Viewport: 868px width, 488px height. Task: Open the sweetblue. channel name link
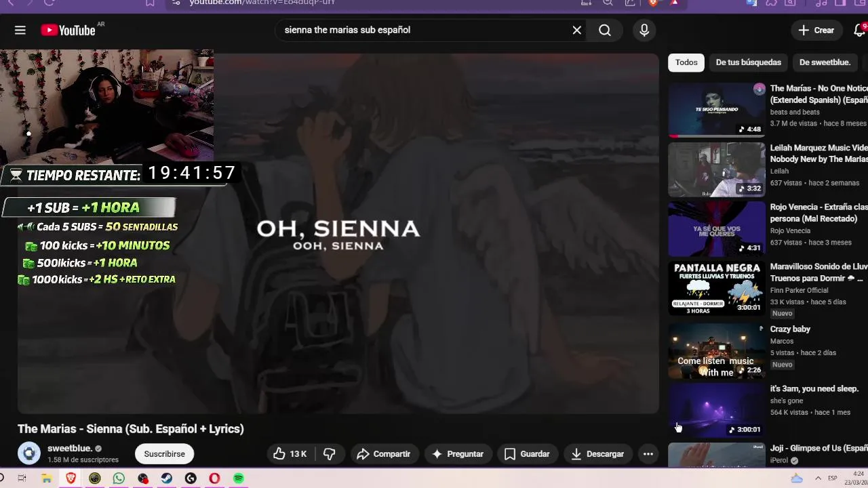click(70, 448)
